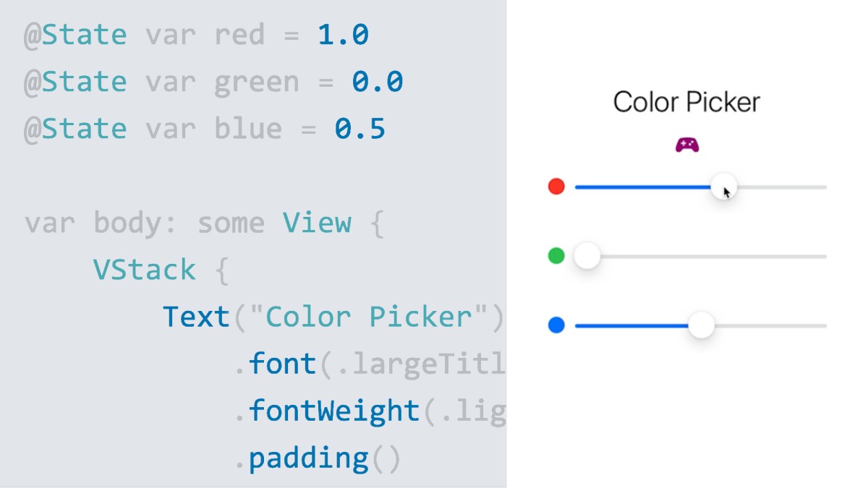Click the filled part of blue slider track
The width and height of the screenshot is (868, 488).
click(631, 325)
